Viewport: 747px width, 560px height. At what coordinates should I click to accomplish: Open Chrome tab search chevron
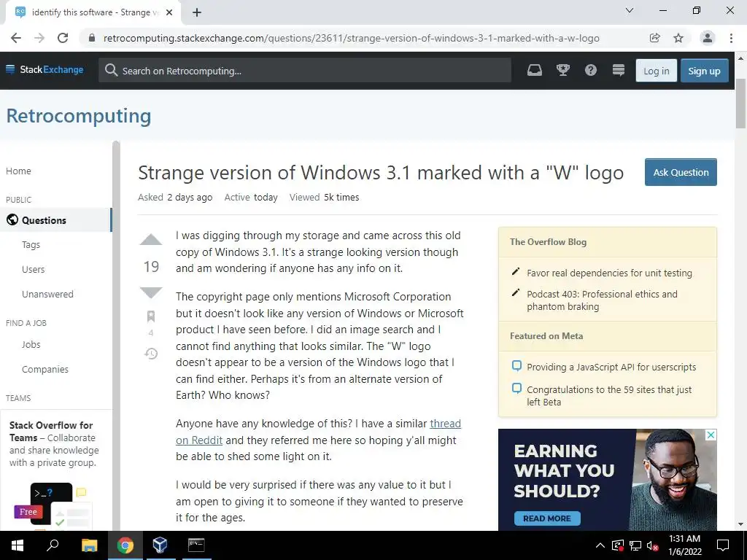tap(630, 10)
